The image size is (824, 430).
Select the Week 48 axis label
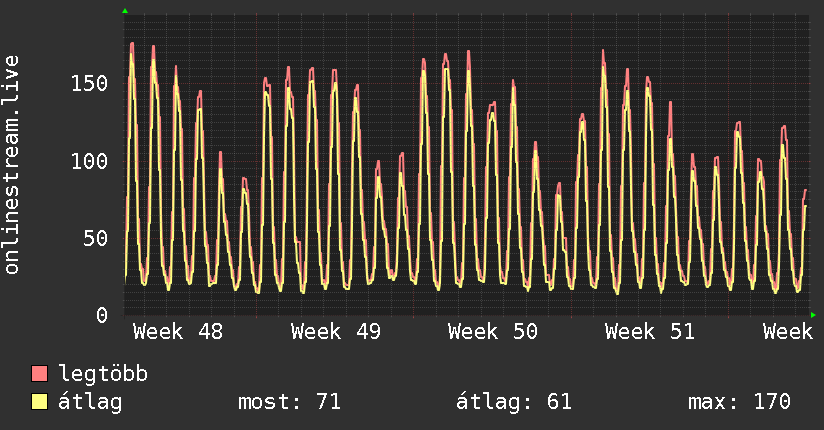tap(178, 332)
